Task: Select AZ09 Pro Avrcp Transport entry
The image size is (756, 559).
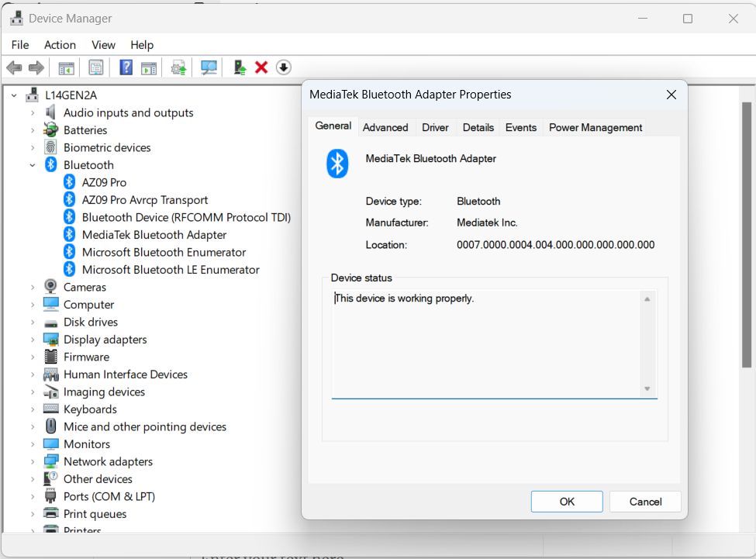Action: [145, 200]
